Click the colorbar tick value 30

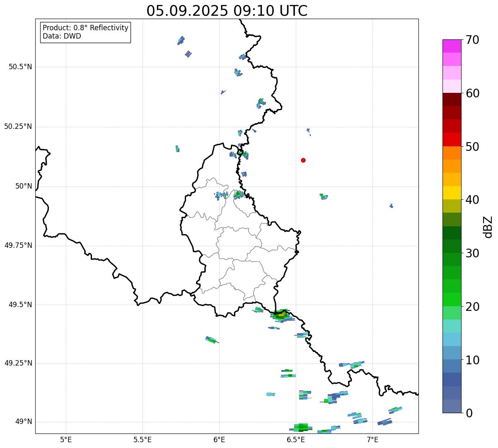(472, 253)
